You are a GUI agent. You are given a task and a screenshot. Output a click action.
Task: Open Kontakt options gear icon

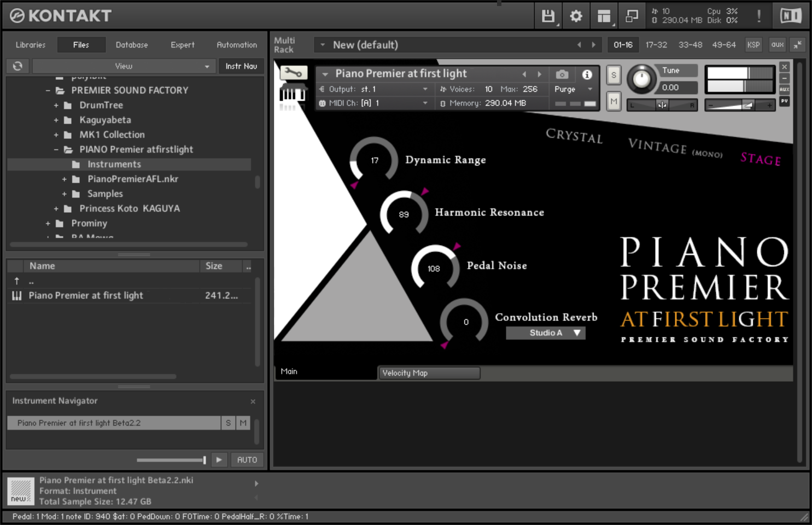[x=576, y=16]
